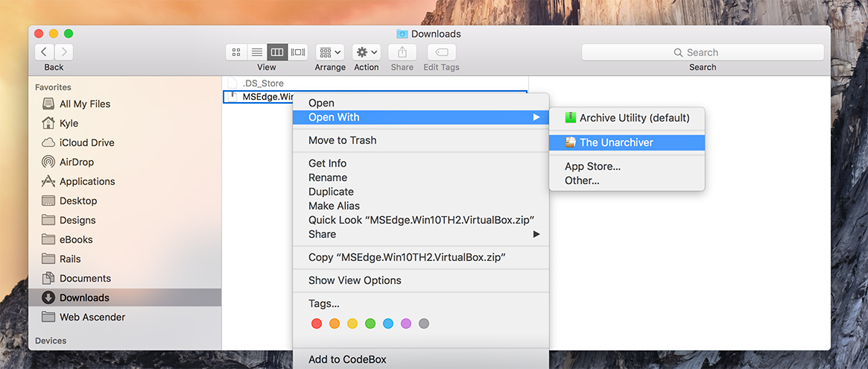Expand the Open With submenu
Image resolution: width=868 pixels, height=369 pixels.
point(421,117)
